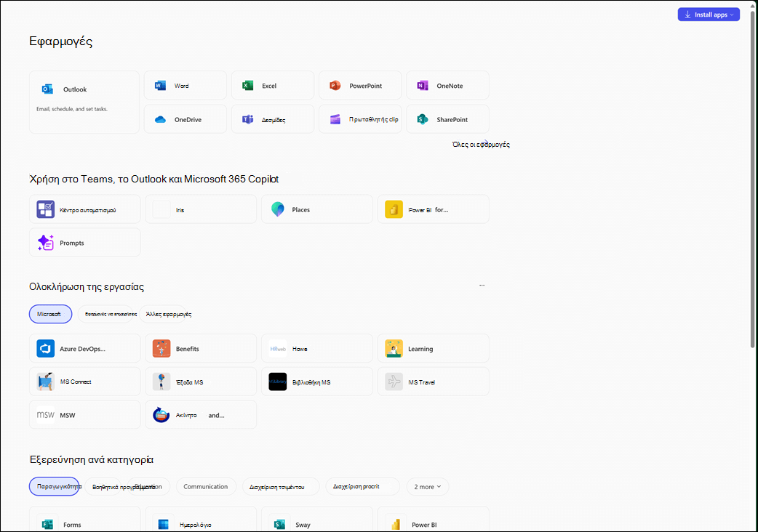The height and width of the screenshot is (532, 758).
Task: Switch to the Communication category
Action: click(205, 487)
